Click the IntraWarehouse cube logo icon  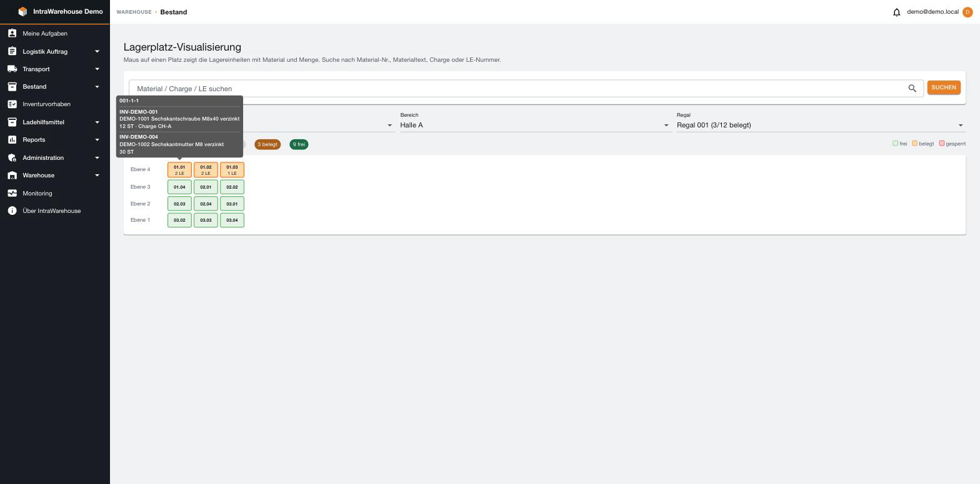coord(22,12)
